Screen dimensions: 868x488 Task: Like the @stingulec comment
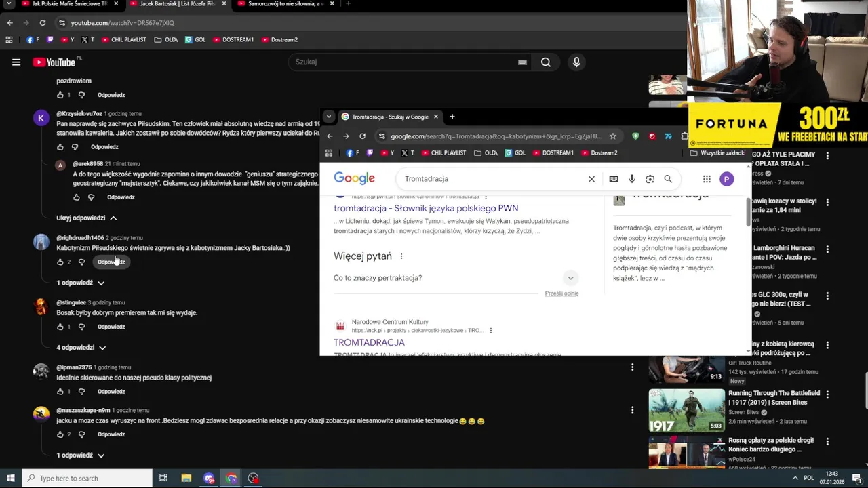point(60,327)
